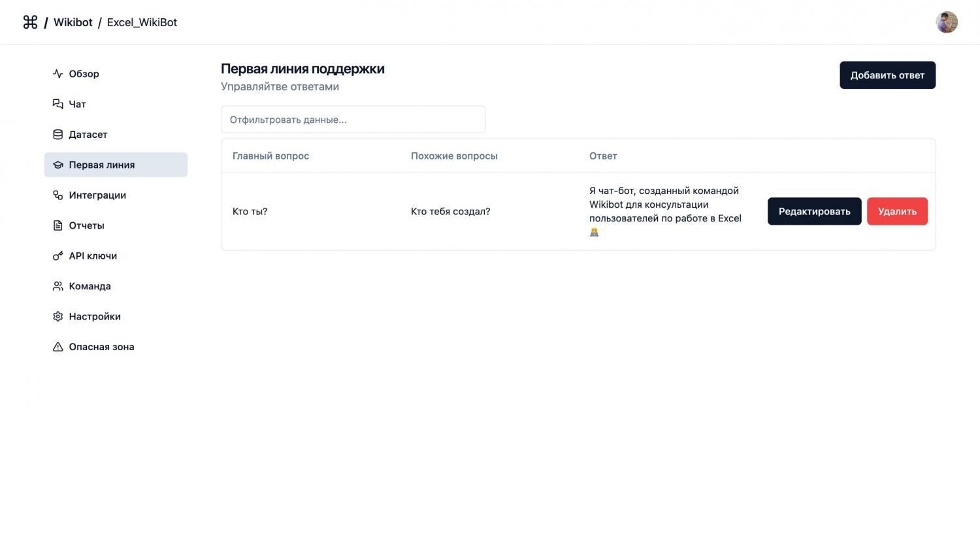Click the Главный вопрос column header
Viewport: 980px width, 537px height.
270,156
